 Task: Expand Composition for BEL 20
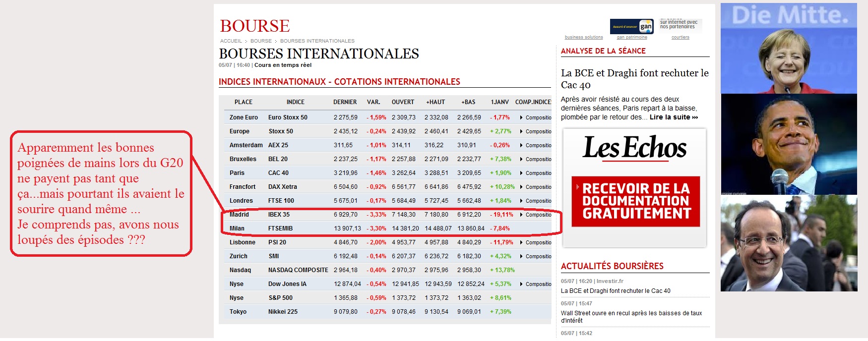(536, 159)
